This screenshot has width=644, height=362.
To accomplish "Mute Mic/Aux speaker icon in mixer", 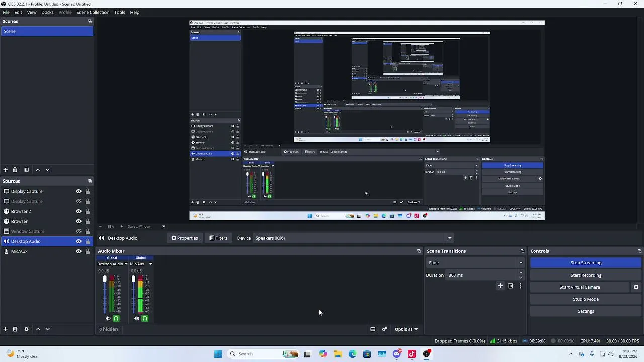I will click(137, 318).
